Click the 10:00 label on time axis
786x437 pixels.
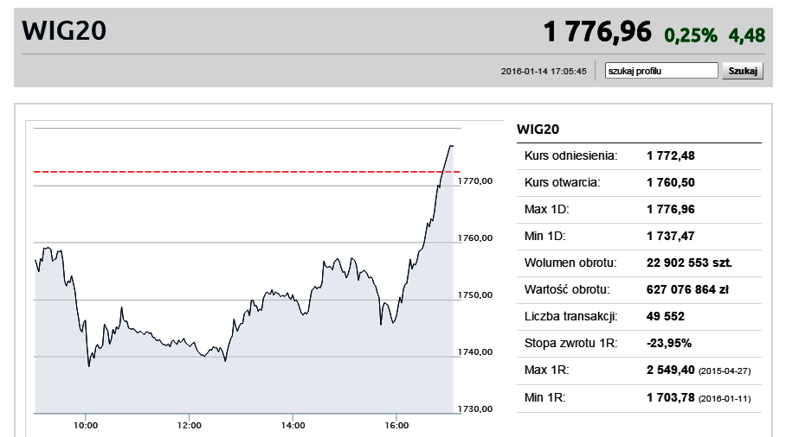[x=86, y=425]
